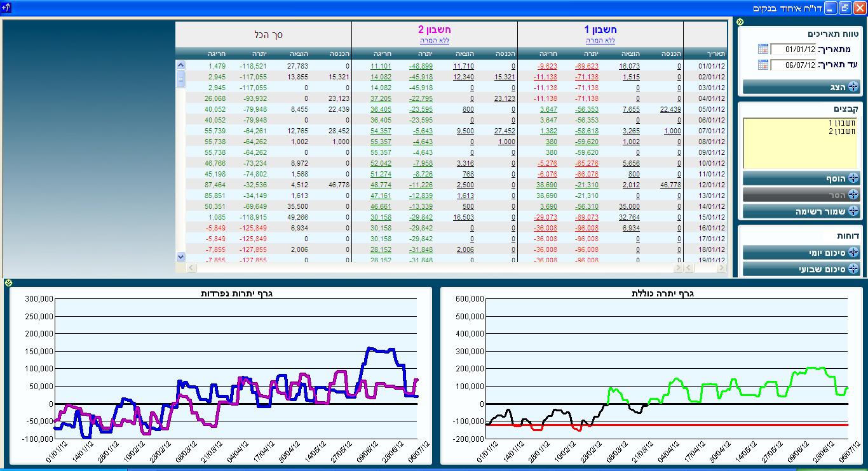Click horizontal scrollbar left arrow under table
Viewport: 868px width, 471px height.
(191, 269)
